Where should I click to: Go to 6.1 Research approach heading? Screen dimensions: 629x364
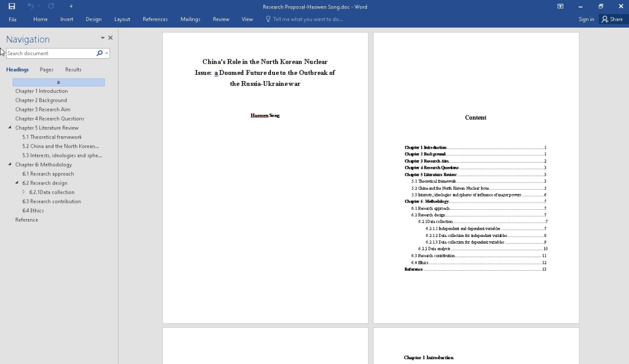point(48,174)
